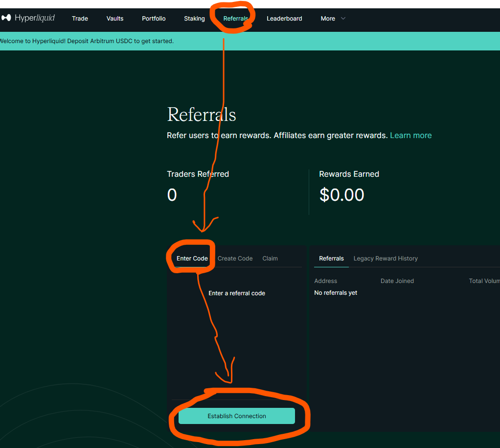This screenshot has height=448, width=500.
Task: Click Referrals in the top navigation bar
Action: [x=235, y=19]
